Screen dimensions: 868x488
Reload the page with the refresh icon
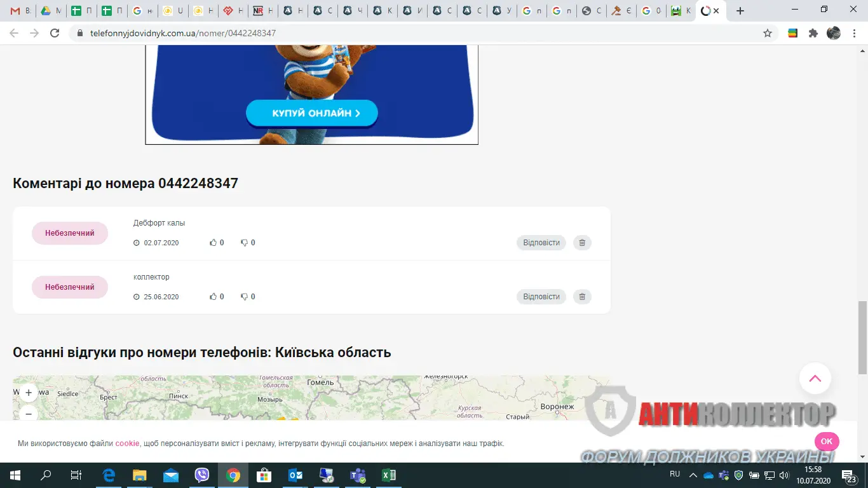pos(54,32)
